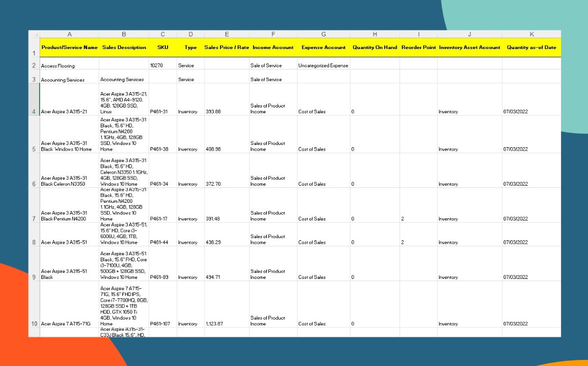Click the Reorder Point header cell
The image size is (588, 366).
[418, 47]
